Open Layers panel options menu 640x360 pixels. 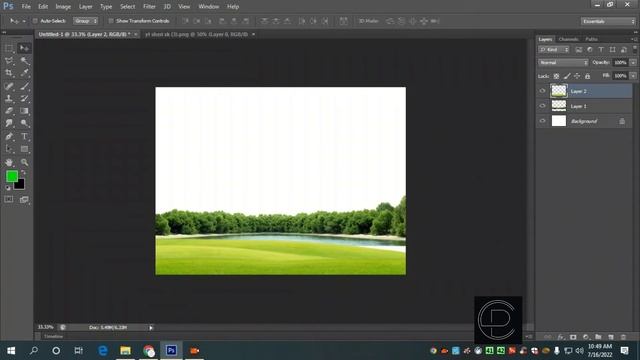(x=634, y=39)
